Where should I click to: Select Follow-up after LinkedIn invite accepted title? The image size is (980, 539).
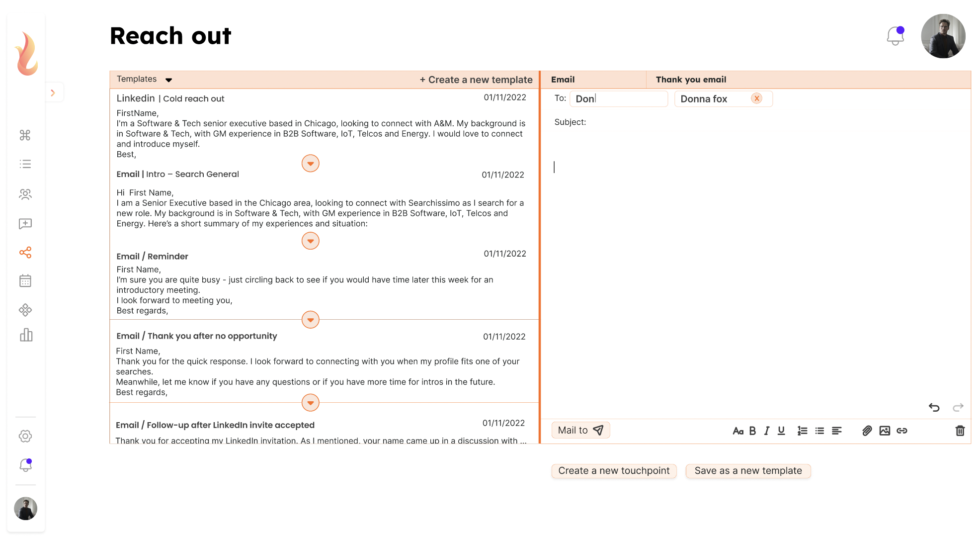(215, 425)
